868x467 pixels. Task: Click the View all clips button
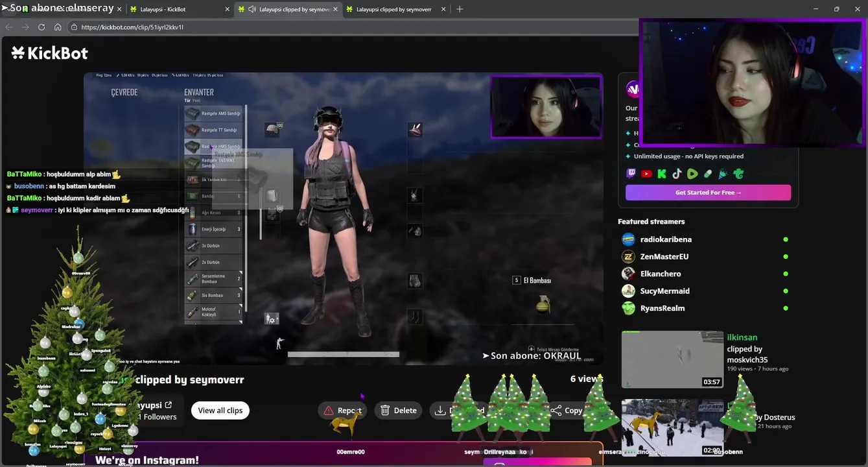tap(220, 411)
